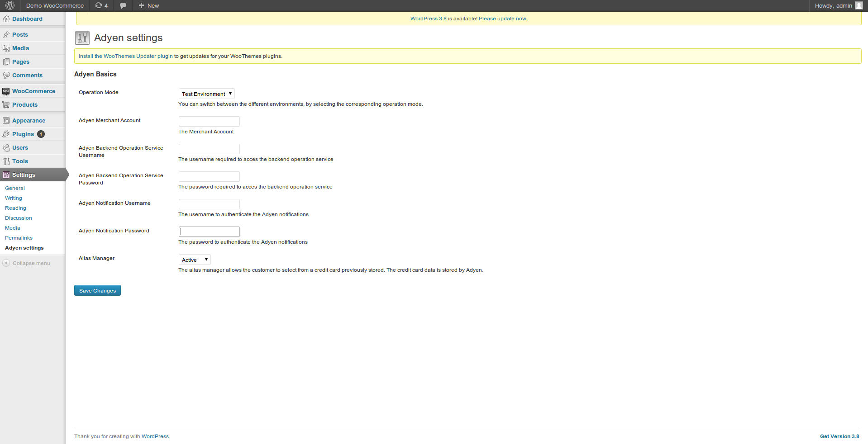Open the WordPress 3.8 link
Image resolution: width=868 pixels, height=444 pixels.
[x=428, y=19]
